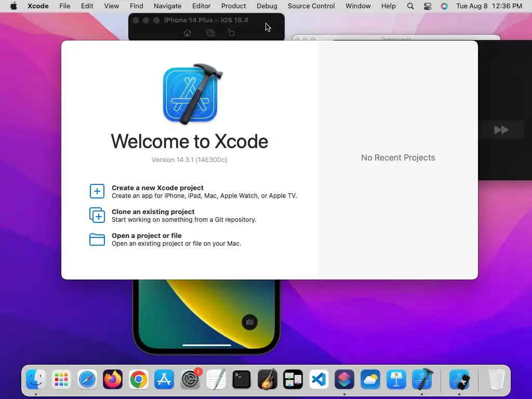Open the Apple menu
This screenshot has width=532, height=399.
[x=14, y=6]
